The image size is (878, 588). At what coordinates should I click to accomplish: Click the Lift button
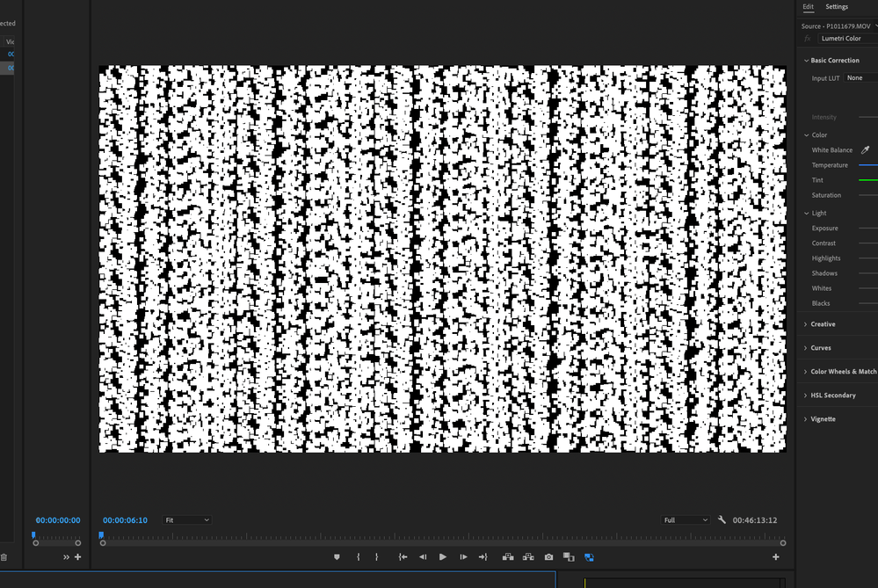tap(508, 557)
